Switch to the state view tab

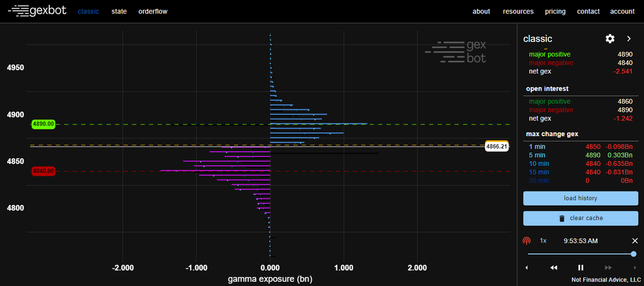pos(119,11)
